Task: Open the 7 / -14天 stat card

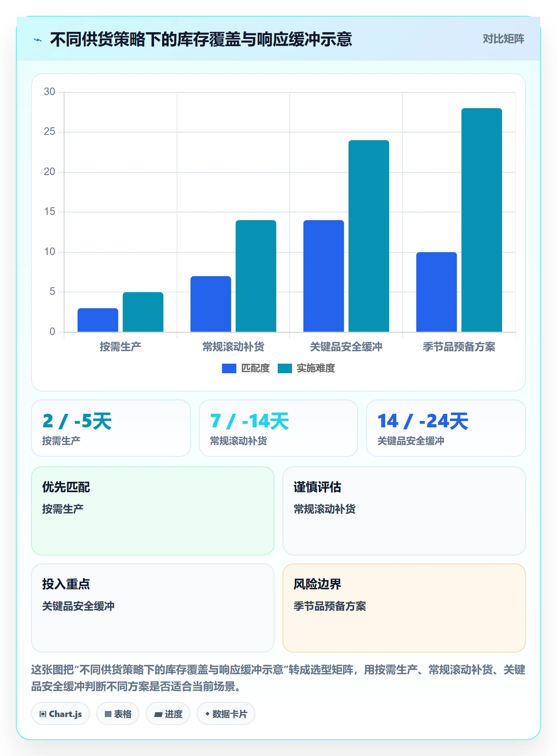Action: coord(278,428)
